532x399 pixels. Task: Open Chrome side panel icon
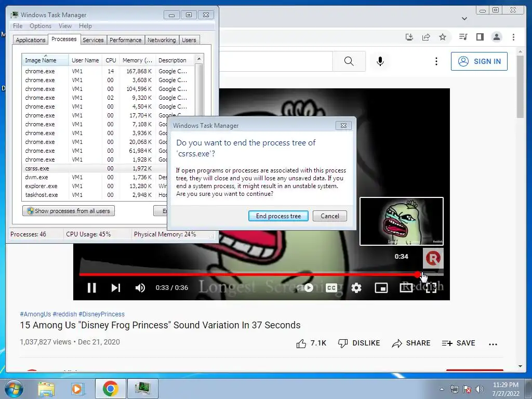pyautogui.click(x=480, y=37)
